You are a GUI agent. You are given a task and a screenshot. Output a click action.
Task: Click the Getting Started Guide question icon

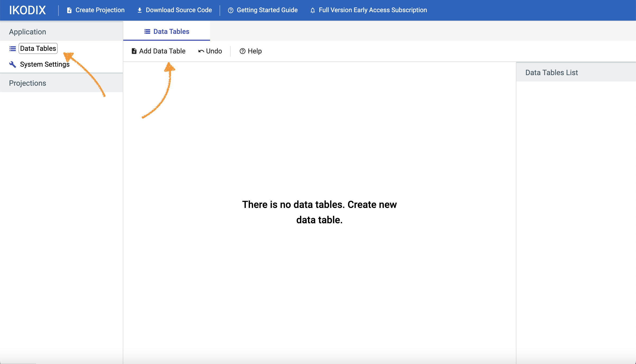click(231, 10)
